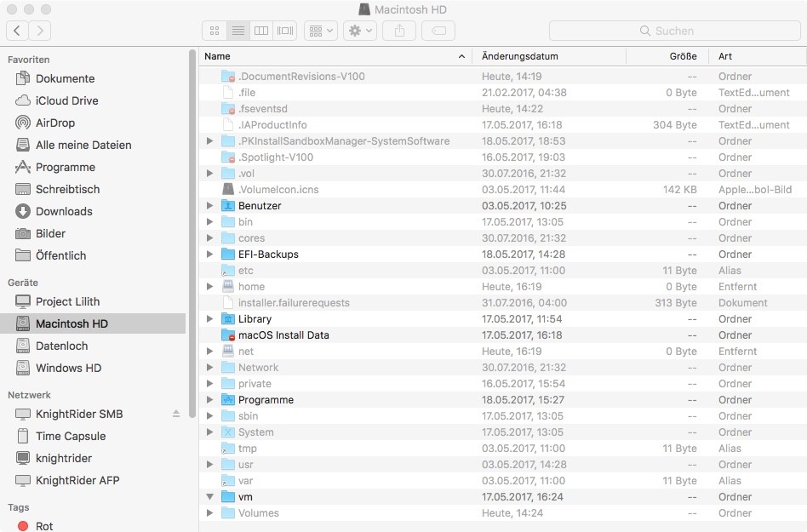Screen dimensions: 807x532
Task: Go back with the left arrow button
Action: pos(17,31)
